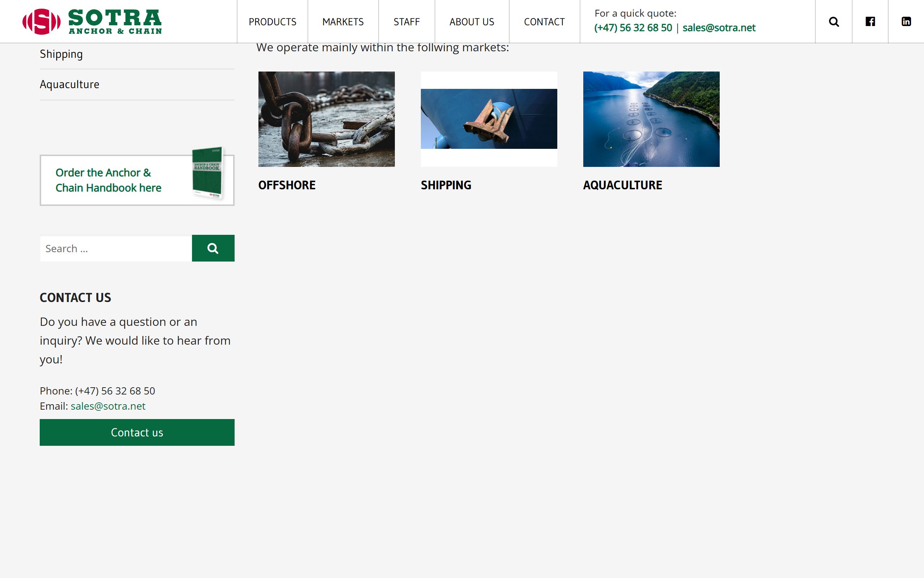Click the CONTACT US sidebar heading
This screenshot has width=924, height=578.
[x=75, y=297]
